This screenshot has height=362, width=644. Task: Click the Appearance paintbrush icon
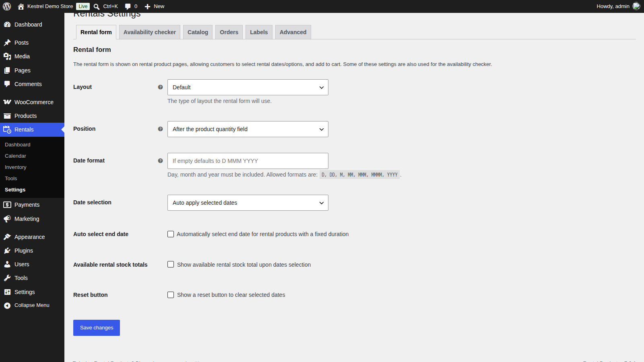(7, 237)
